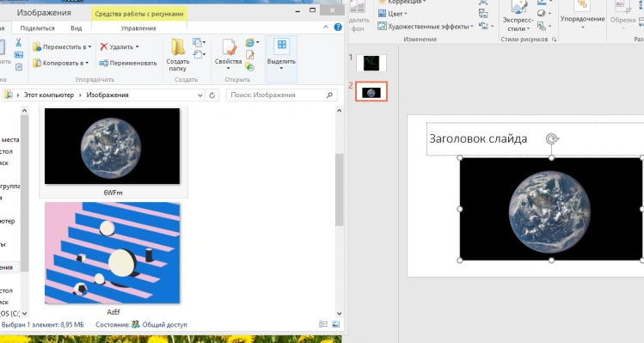Click the navigation pane scroll-up arrow
The height and width of the screenshot is (343, 644).
pos(24,111)
